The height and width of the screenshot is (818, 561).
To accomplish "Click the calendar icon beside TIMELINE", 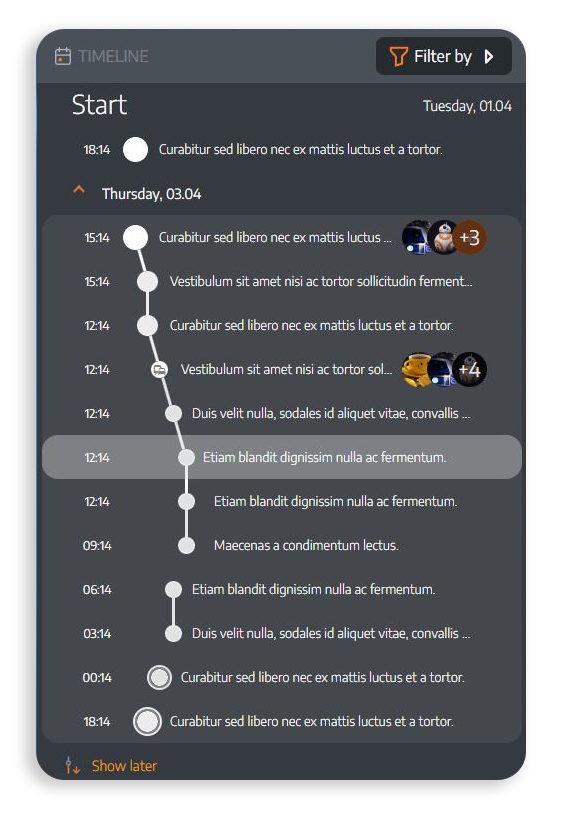I will coord(63,56).
